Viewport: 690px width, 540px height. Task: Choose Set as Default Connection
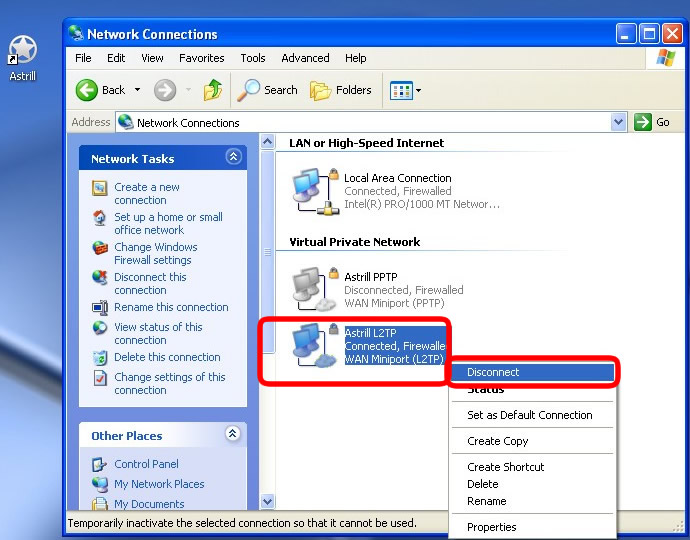pos(533,415)
